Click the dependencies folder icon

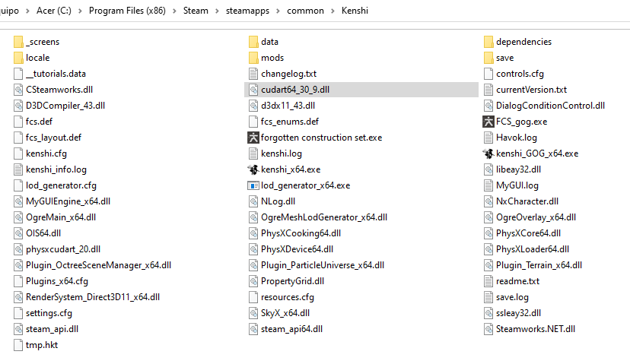(488, 42)
